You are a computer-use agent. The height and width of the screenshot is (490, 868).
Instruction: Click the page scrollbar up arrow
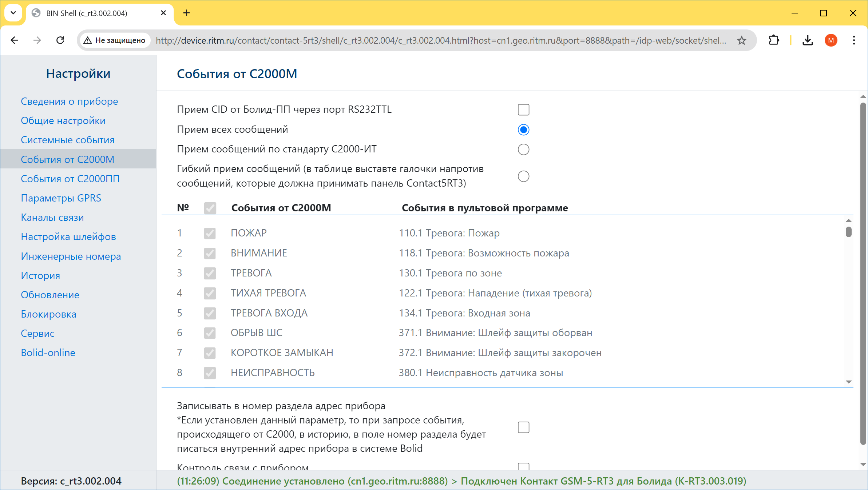(x=863, y=96)
